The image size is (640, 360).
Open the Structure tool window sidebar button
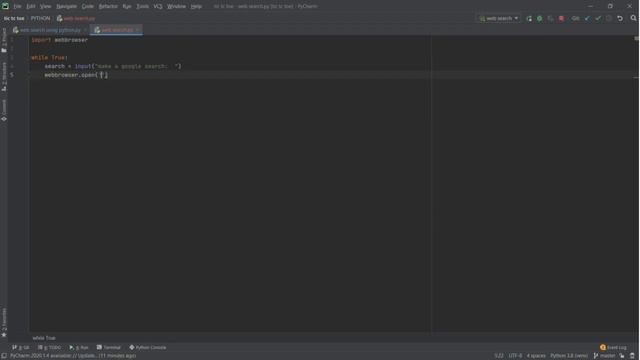pyautogui.click(x=4, y=77)
